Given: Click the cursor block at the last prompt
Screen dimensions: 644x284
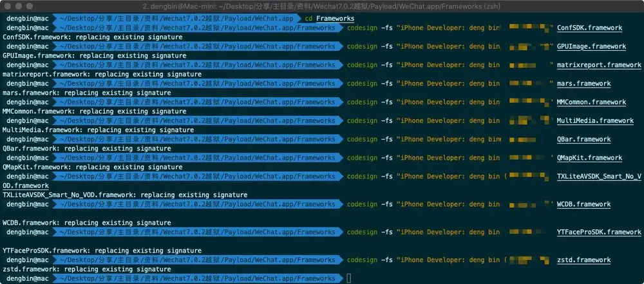Looking at the screenshot, I should pyautogui.click(x=348, y=278).
